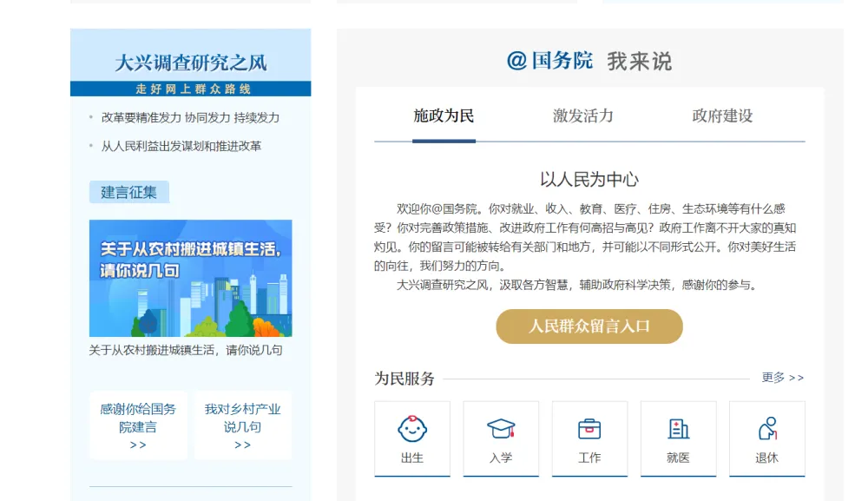Click the city illustration banner image

190,278
